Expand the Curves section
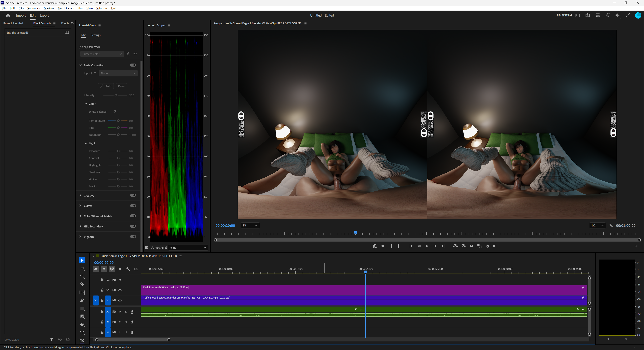 (80, 206)
